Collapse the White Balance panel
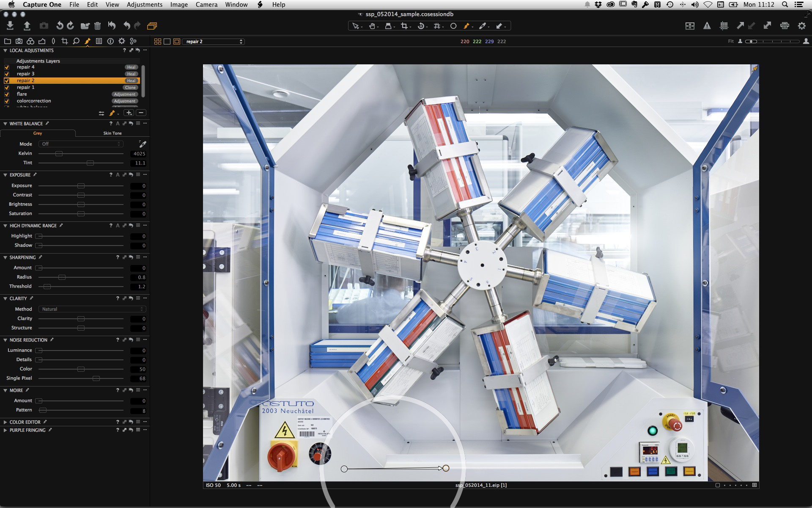812x508 pixels. tap(5, 124)
